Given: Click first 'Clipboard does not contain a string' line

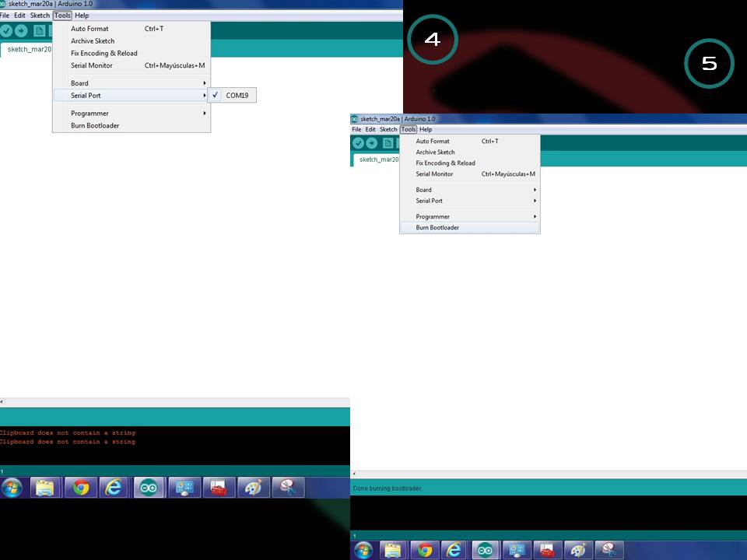Looking at the screenshot, I should pyautogui.click(x=67, y=433).
